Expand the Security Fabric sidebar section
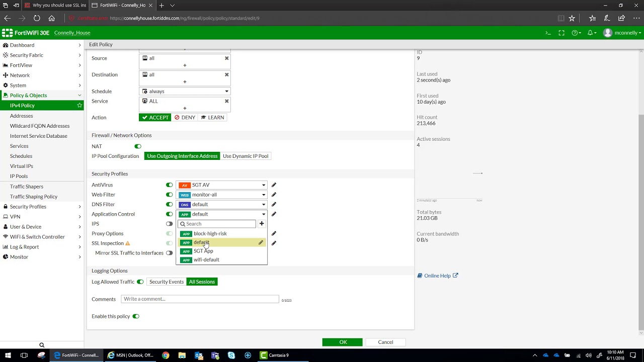Viewport: 644px width, 362px height. (x=42, y=55)
